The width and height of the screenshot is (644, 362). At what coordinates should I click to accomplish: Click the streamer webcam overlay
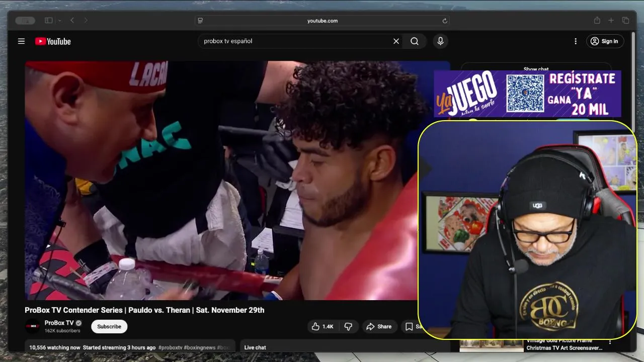(x=527, y=230)
